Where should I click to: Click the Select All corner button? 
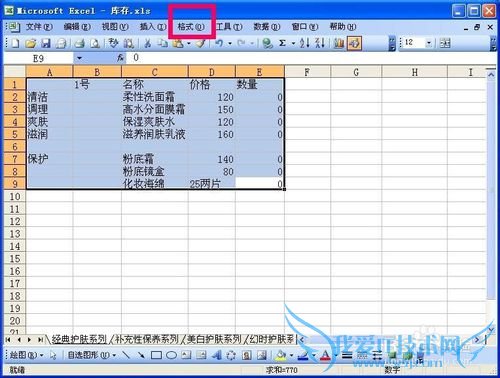(15, 71)
